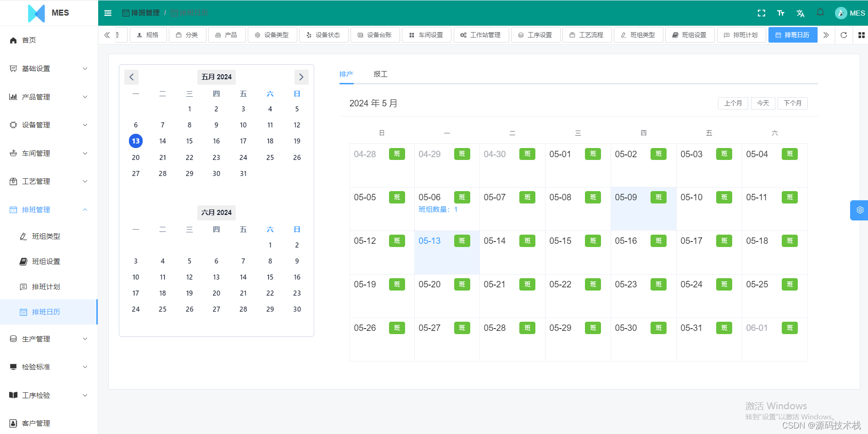Go to next month in mini calendar
The image size is (868, 434).
(301, 77)
